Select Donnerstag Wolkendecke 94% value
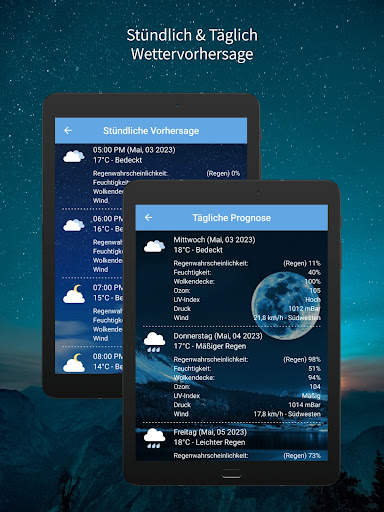 coord(314,377)
